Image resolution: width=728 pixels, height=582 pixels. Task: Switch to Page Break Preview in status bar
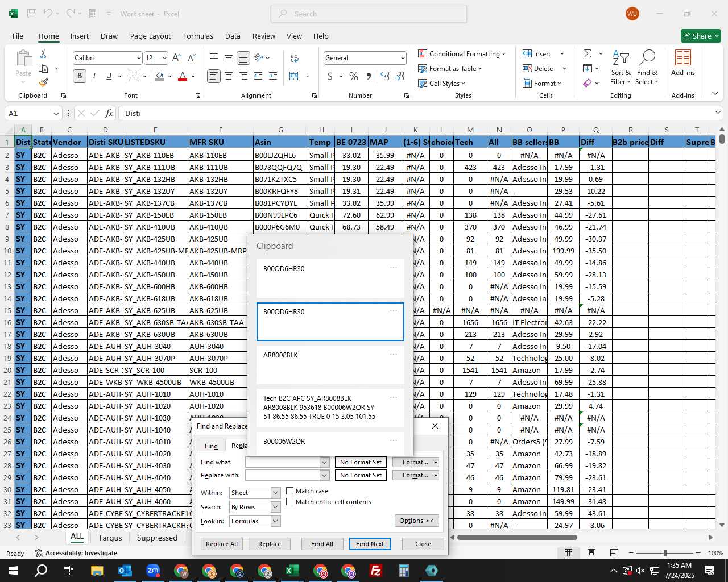(x=614, y=553)
